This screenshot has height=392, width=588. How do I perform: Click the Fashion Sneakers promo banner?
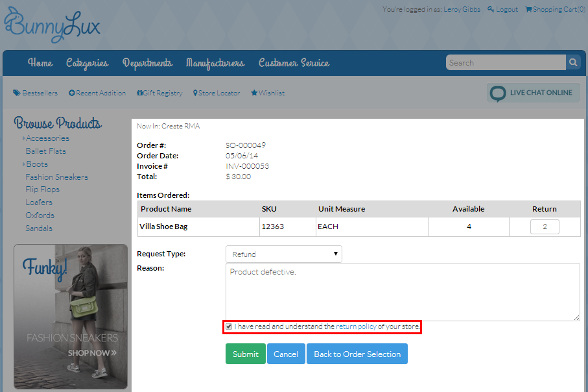(71, 316)
